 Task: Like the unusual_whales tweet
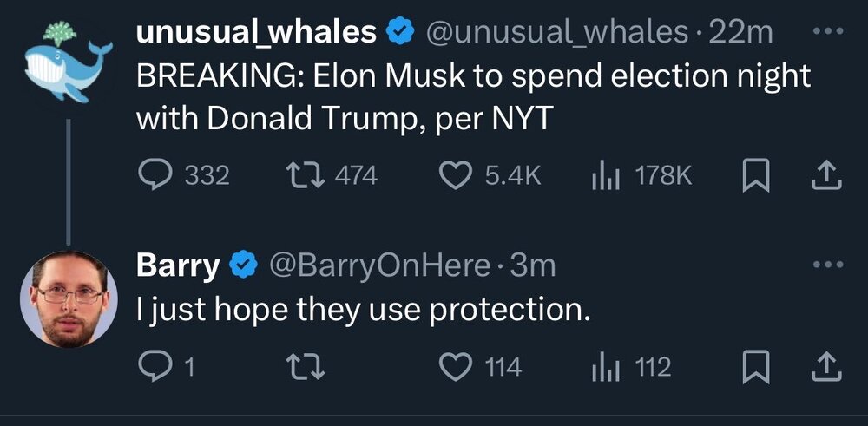coord(454,176)
